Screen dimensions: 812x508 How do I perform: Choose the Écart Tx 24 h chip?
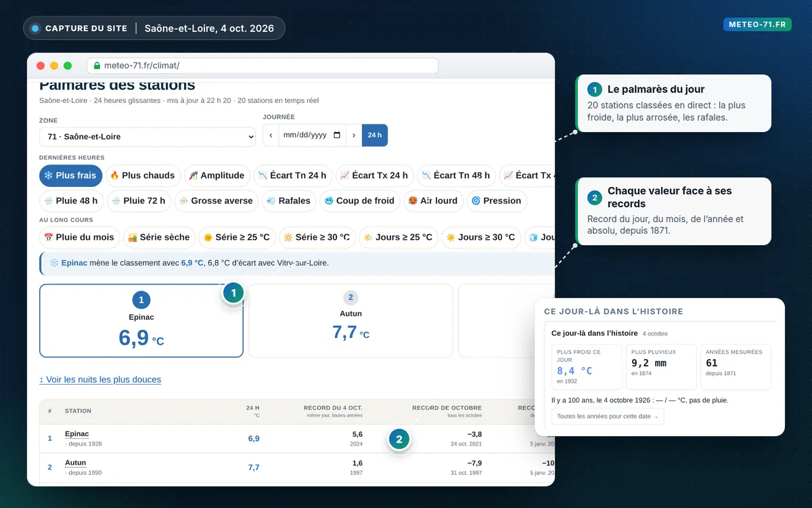(x=375, y=175)
